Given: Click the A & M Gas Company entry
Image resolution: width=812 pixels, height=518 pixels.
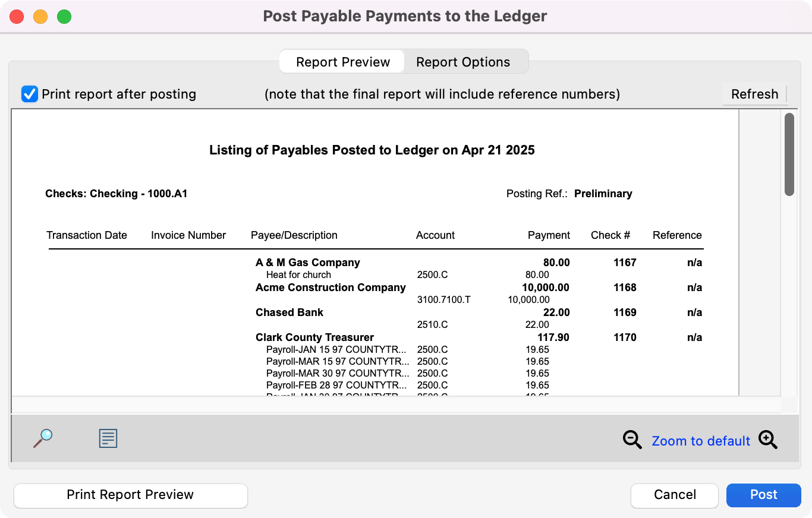Looking at the screenshot, I should pos(307,263).
